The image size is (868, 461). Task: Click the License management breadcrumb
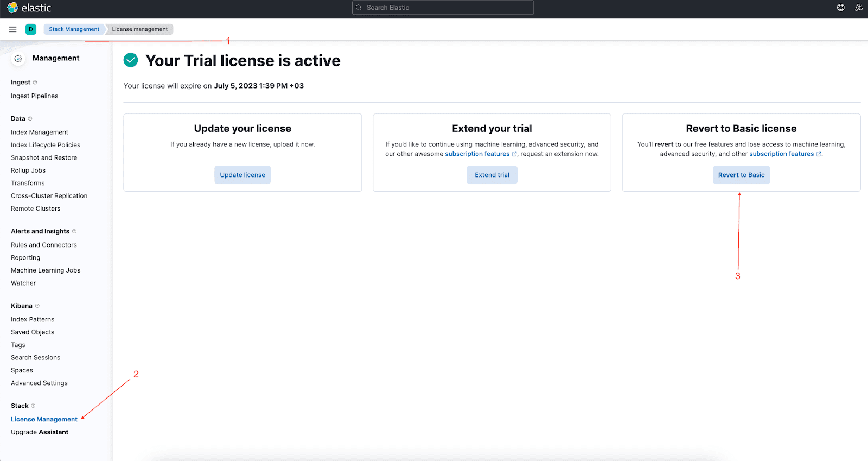tap(139, 29)
